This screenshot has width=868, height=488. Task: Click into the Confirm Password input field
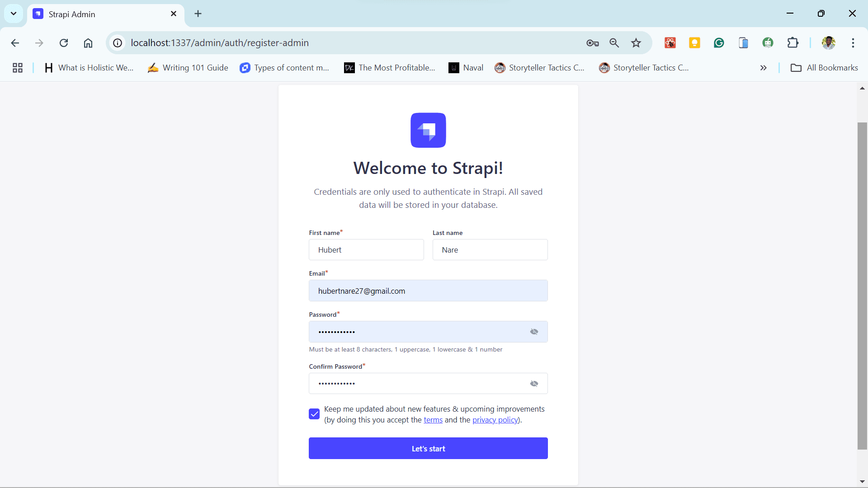click(x=428, y=384)
